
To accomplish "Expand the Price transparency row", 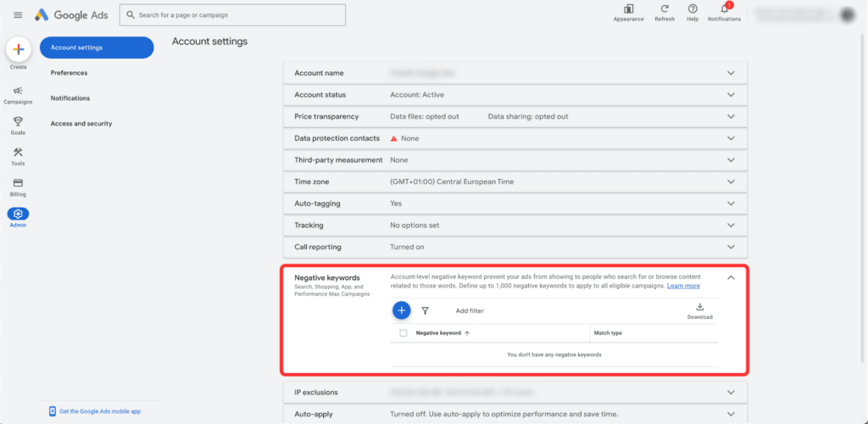I will (731, 117).
